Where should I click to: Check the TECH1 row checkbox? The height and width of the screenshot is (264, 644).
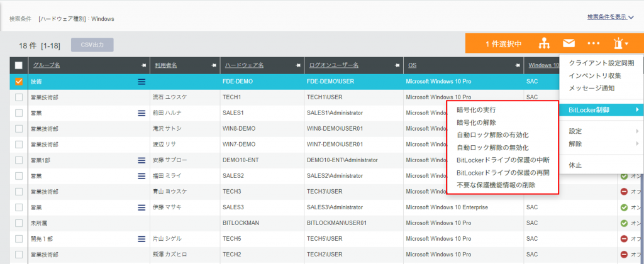click(x=19, y=97)
